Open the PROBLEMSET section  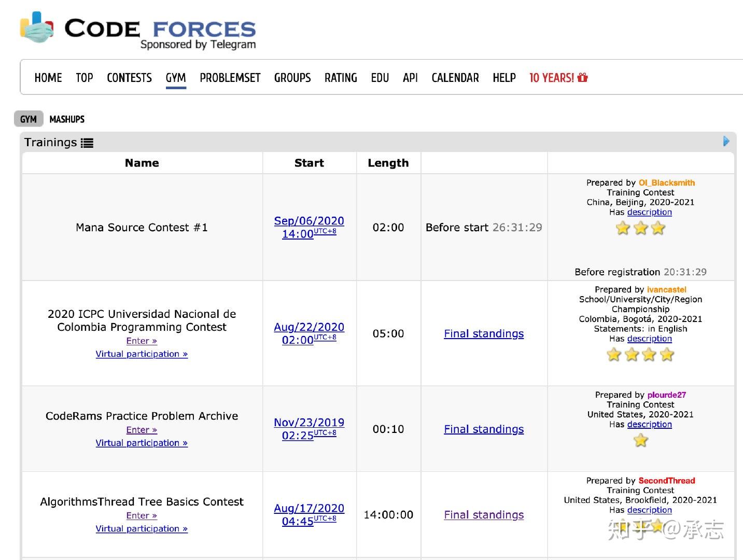click(x=230, y=78)
